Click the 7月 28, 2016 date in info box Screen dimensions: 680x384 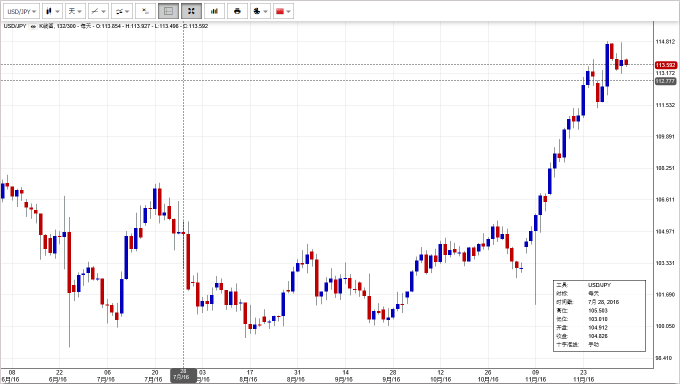(x=603, y=302)
